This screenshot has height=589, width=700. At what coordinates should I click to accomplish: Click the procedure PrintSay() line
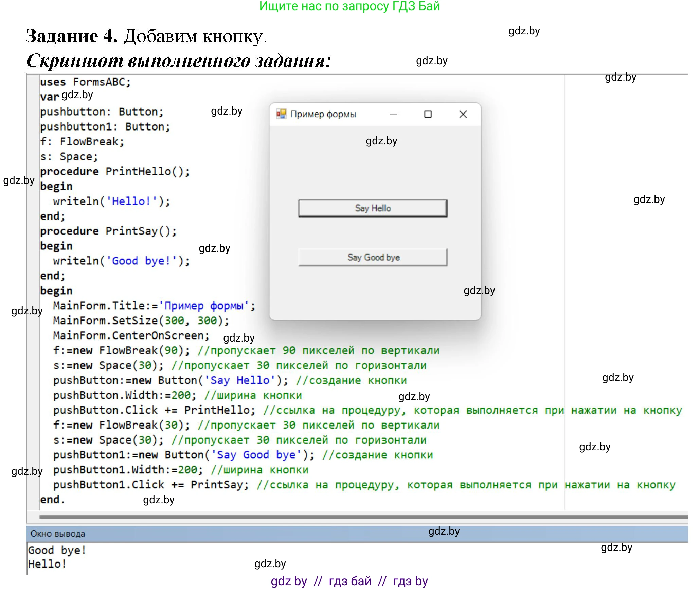click(108, 231)
